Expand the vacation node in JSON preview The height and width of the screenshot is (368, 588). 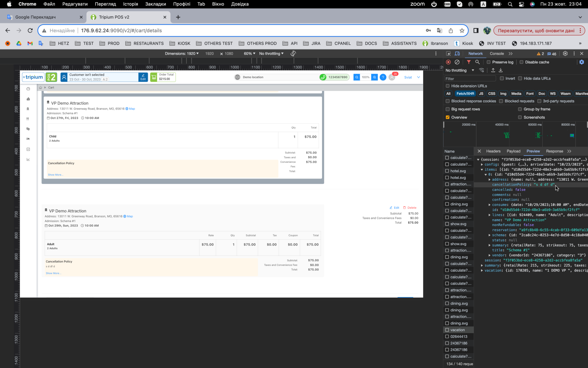pos(482,271)
